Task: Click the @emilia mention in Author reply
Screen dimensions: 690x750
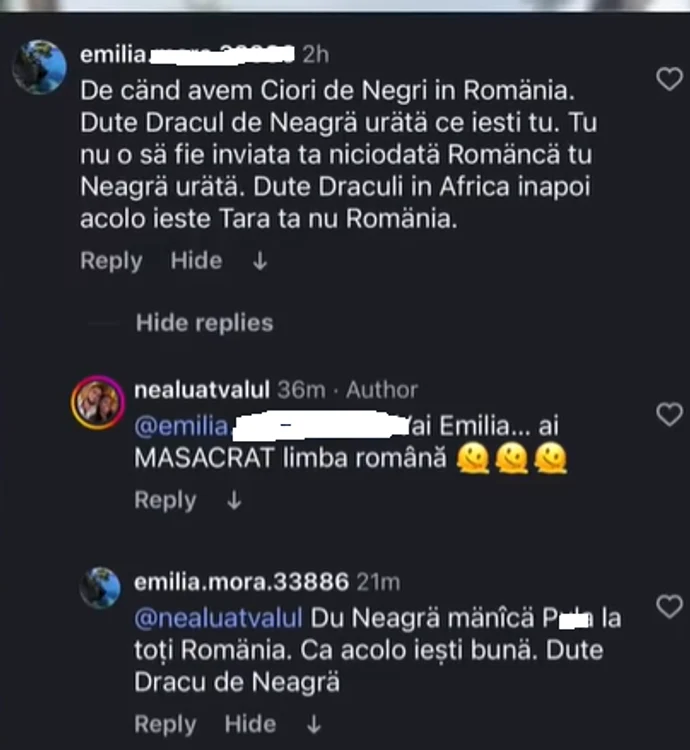Action: (181, 427)
